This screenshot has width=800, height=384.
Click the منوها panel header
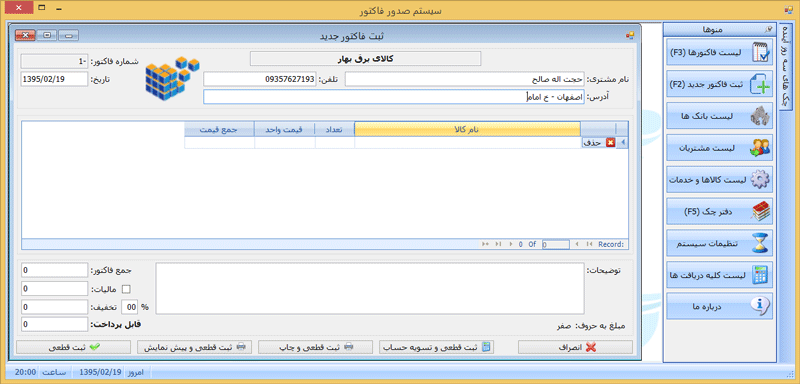719,30
